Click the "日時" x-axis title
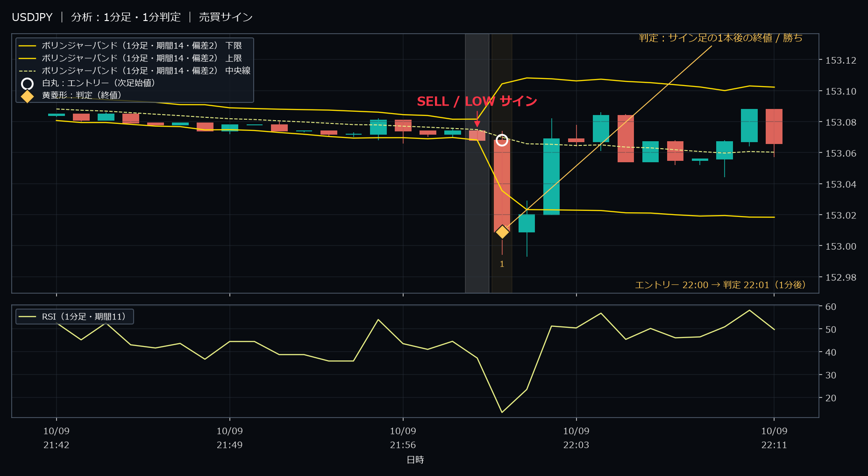This screenshot has width=868, height=476. coord(415,460)
